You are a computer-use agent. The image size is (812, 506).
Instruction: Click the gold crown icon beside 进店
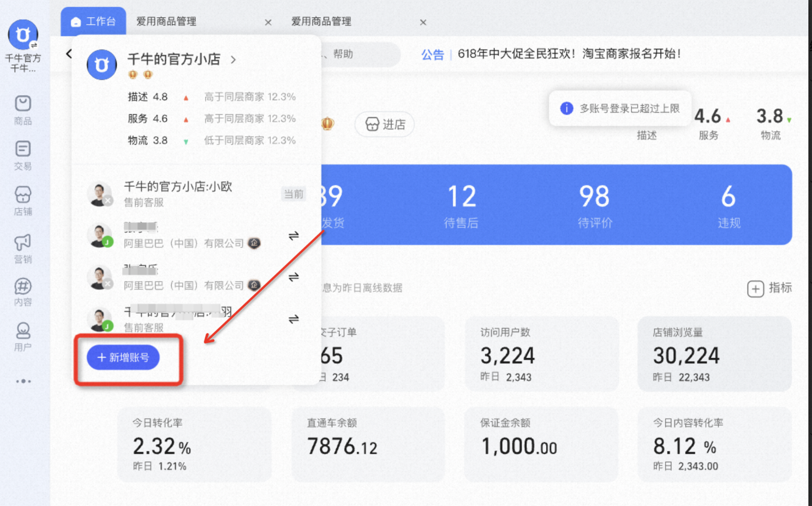(328, 124)
